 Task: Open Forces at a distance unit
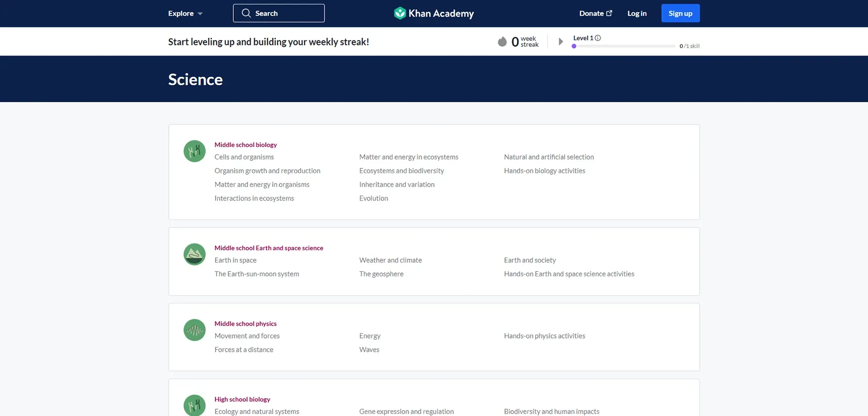pos(244,349)
